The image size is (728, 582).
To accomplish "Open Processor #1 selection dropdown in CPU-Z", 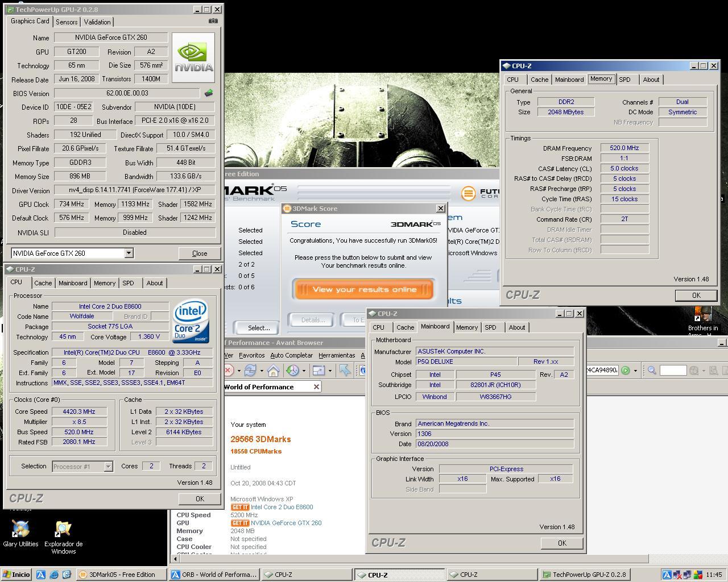I will pyautogui.click(x=108, y=467).
